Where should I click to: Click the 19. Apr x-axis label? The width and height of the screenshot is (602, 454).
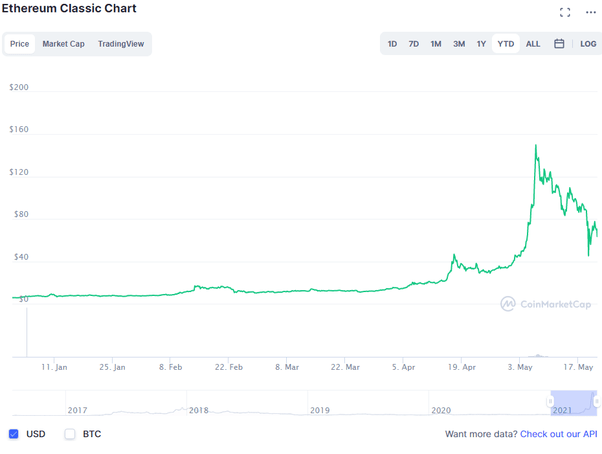[x=461, y=367]
